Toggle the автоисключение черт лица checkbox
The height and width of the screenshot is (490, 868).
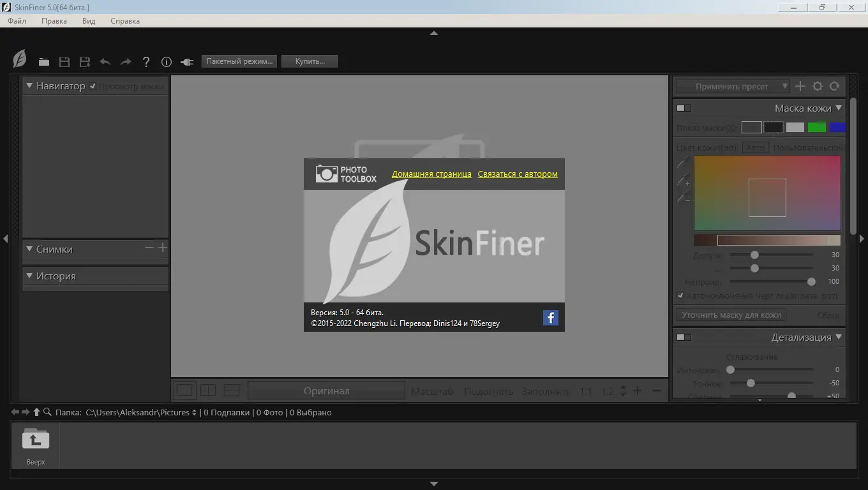680,296
